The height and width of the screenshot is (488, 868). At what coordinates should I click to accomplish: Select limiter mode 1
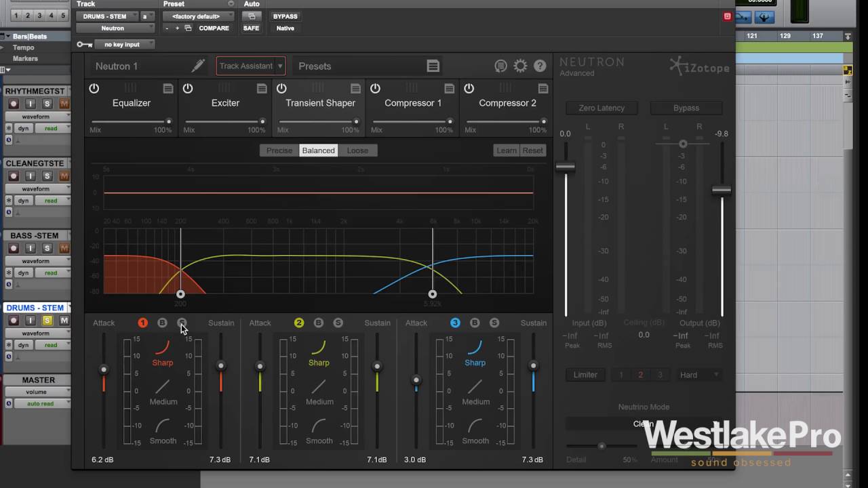tap(621, 375)
